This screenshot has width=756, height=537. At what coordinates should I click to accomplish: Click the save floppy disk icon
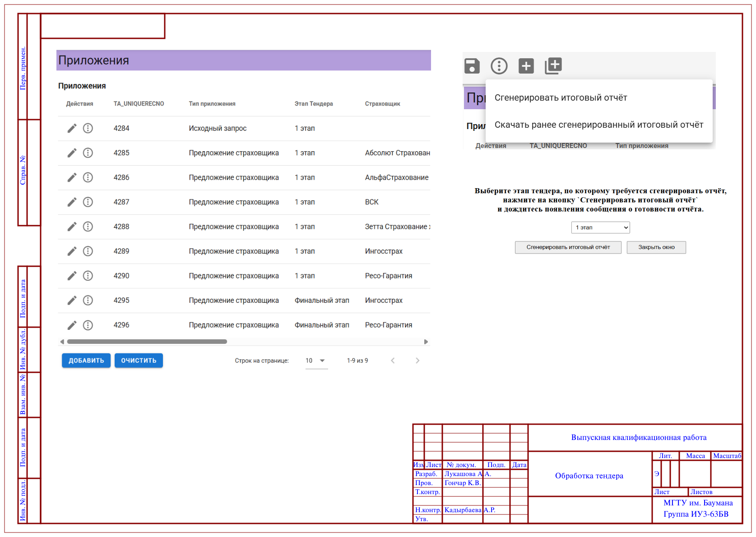[472, 66]
